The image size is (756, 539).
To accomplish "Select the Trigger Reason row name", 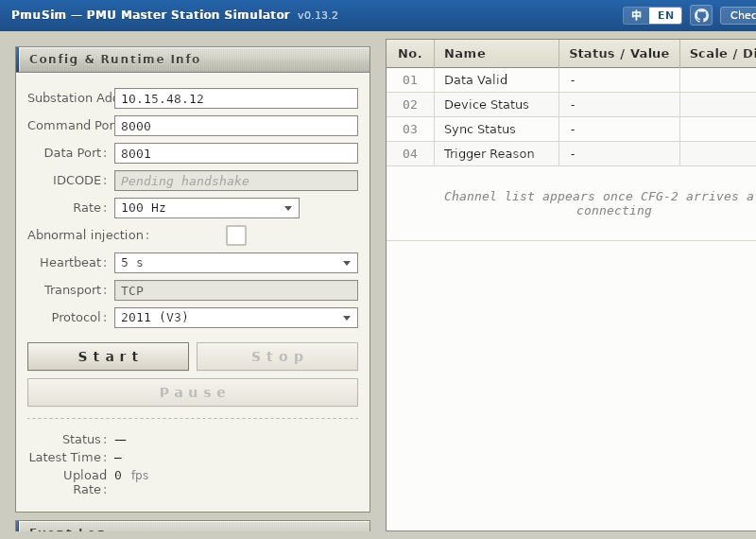I will pos(489,154).
